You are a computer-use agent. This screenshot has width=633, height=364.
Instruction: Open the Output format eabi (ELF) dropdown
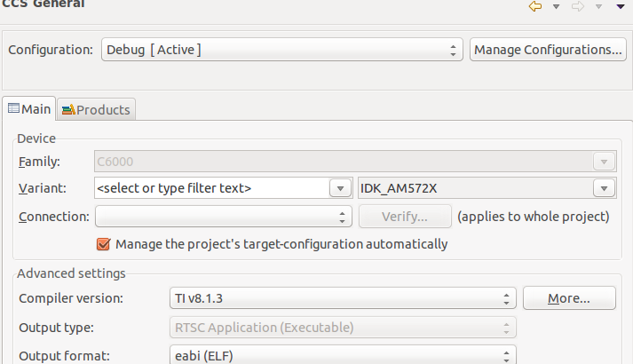click(x=342, y=356)
